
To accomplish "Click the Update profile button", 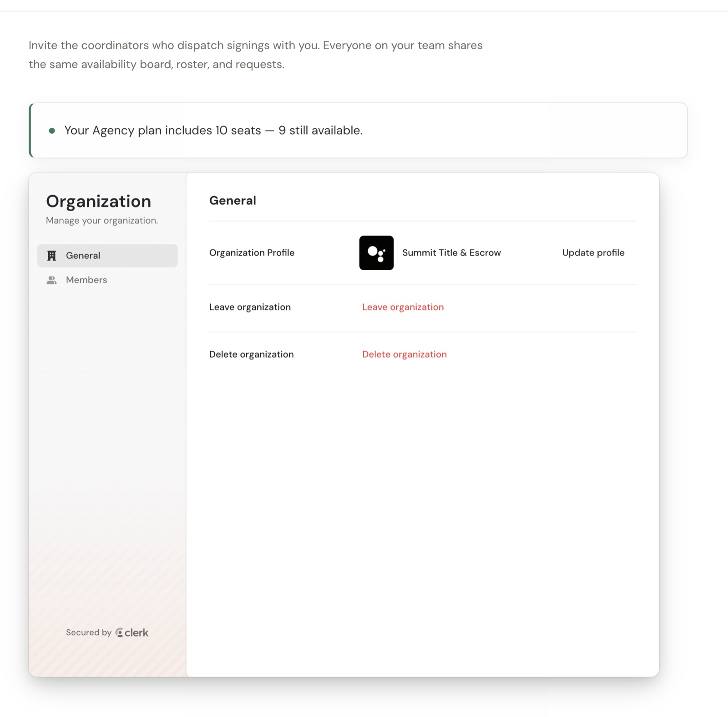I will tap(593, 253).
